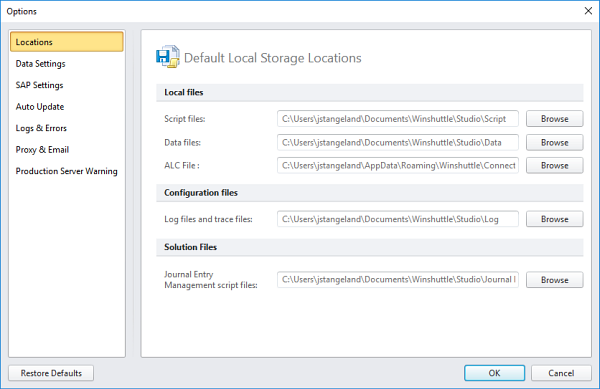This screenshot has height=389, width=600.
Task: Click the 'Data files:' label
Action: [x=182, y=142]
